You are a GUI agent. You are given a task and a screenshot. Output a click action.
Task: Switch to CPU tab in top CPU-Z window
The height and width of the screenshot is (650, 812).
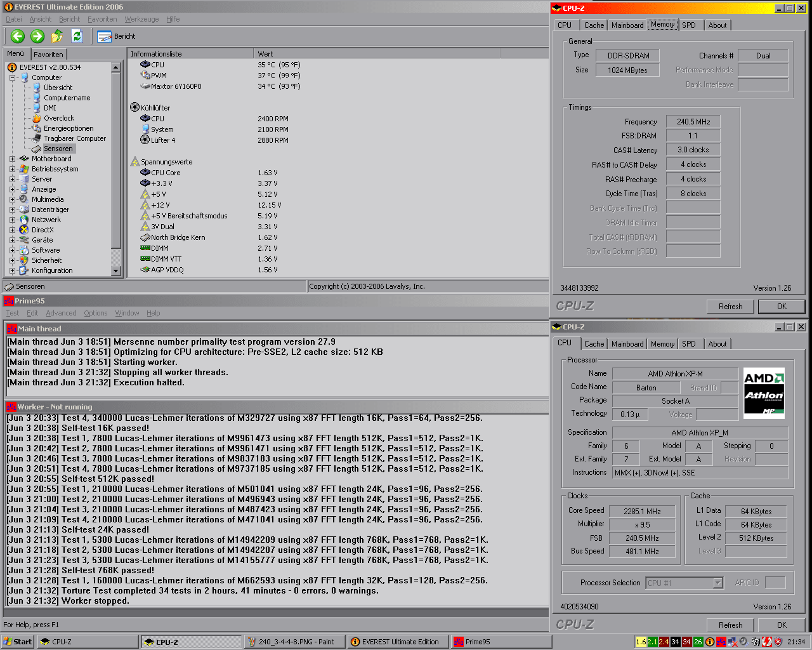[x=565, y=25]
